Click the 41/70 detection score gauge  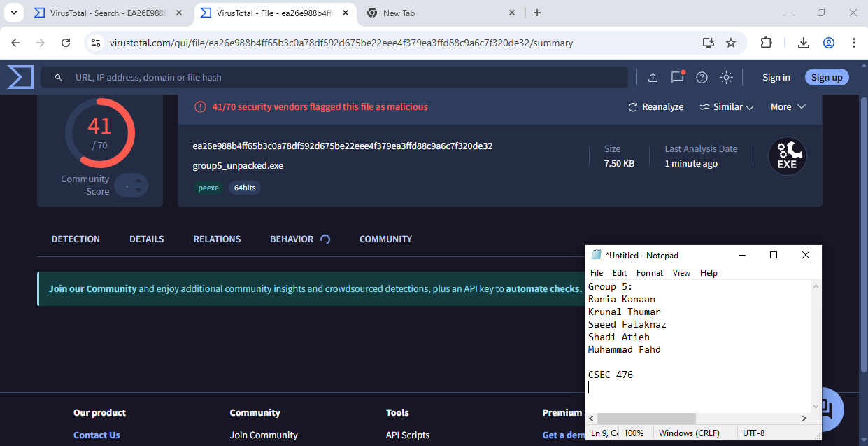coord(99,133)
